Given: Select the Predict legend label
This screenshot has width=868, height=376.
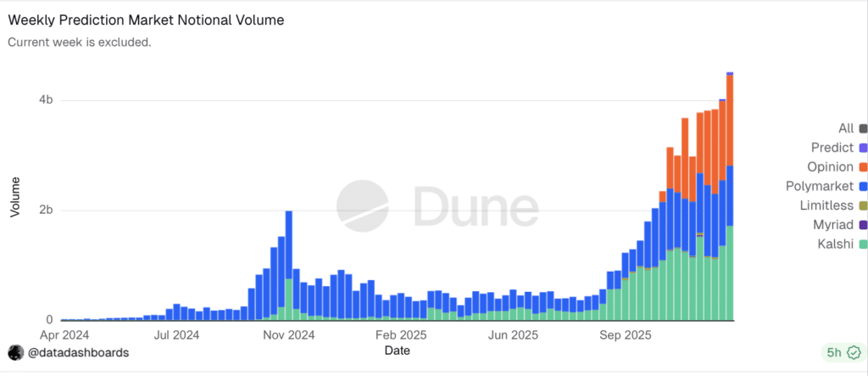Looking at the screenshot, I should (x=832, y=148).
